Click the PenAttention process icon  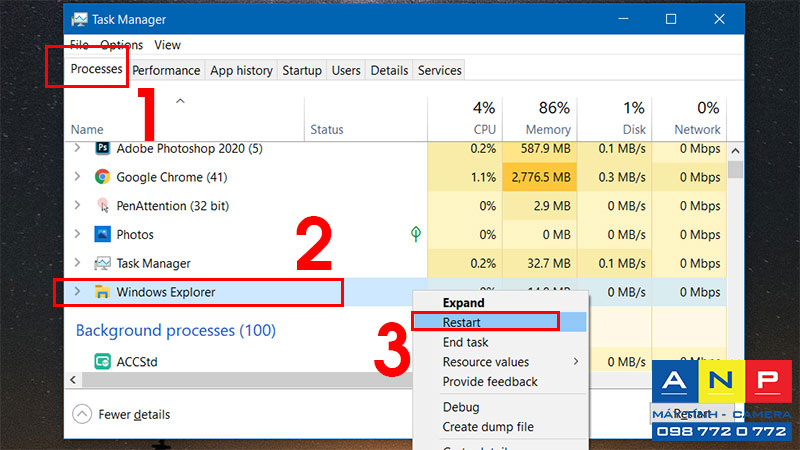(102, 205)
